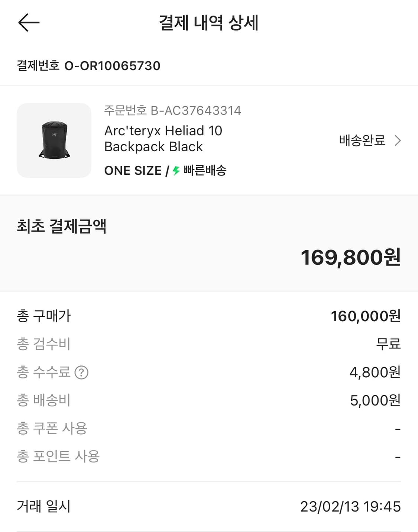Select the Arc'teryx Heliad 10 Backpack title

click(163, 139)
